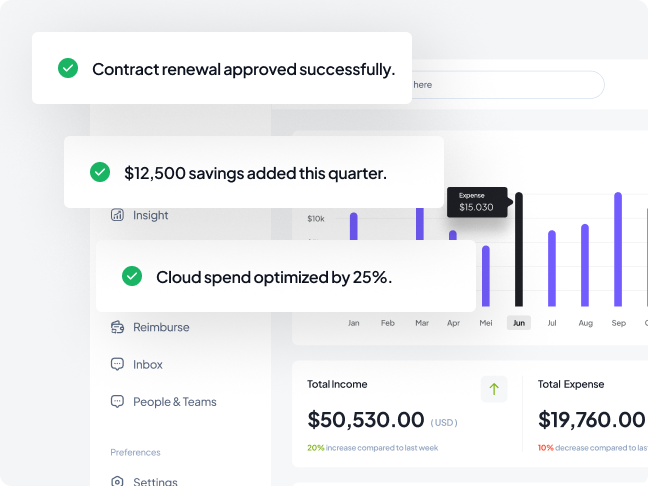Click green checkmark on $12,500 savings notification
Screen dimensions: 648x486
[x=100, y=172]
